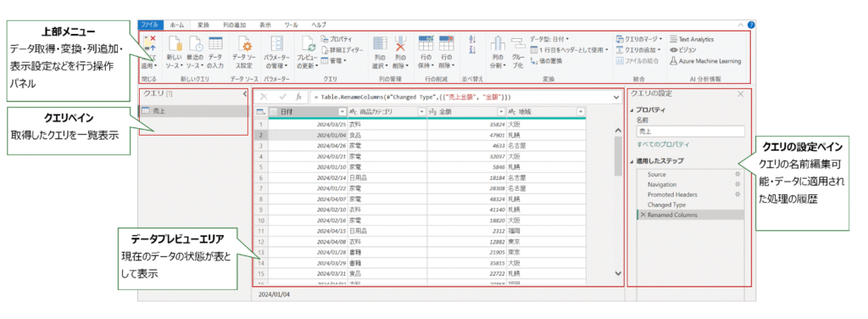Open the 管理 dropdown in the クエリ group
The image size is (868, 319).
click(x=334, y=60)
